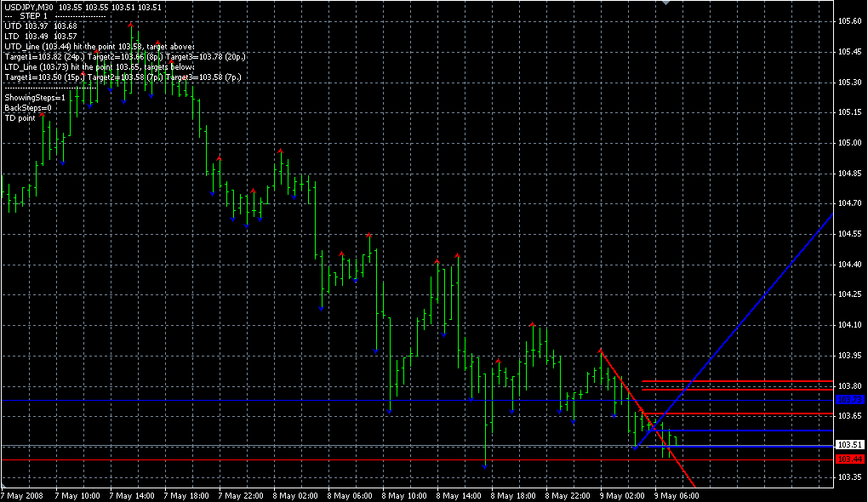Click the 'TD point' label
The image size is (868, 502).
20,118
